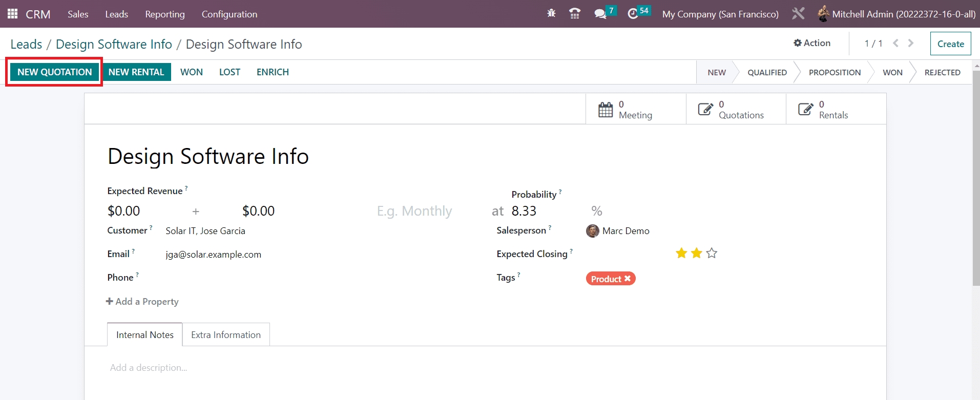Image resolution: width=980 pixels, height=400 pixels.
Task: Expand the Reporting menu
Action: click(164, 14)
